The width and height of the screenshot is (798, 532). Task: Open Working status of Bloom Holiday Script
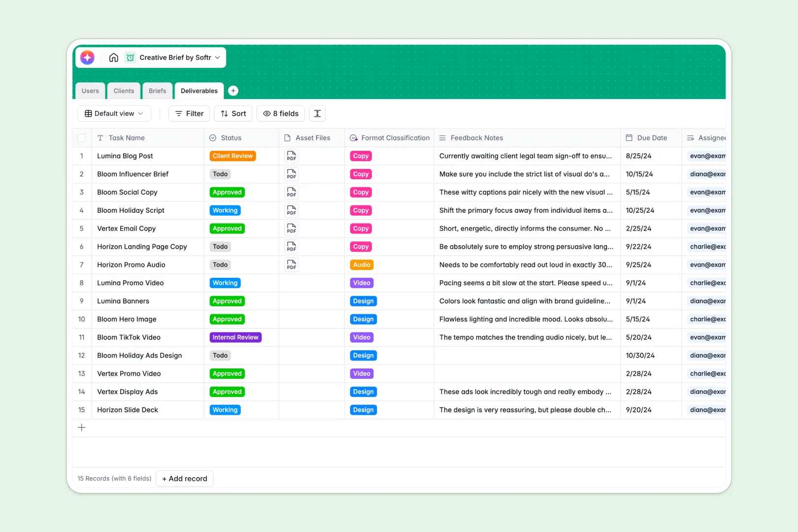click(x=225, y=210)
